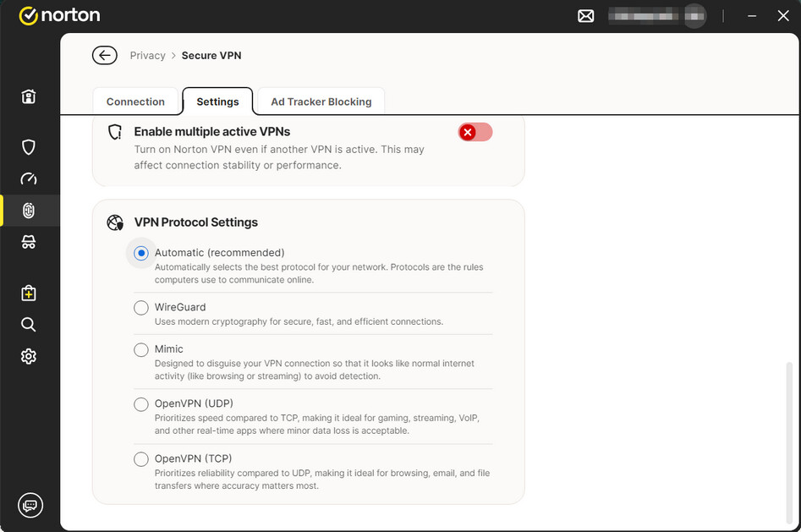Enable the multiple active VPNs toggle
801x532 pixels.
475,132
